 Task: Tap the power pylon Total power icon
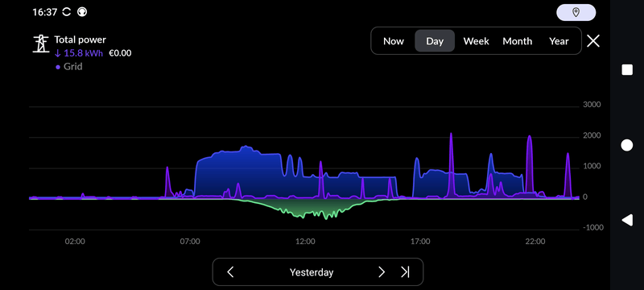coord(41,44)
